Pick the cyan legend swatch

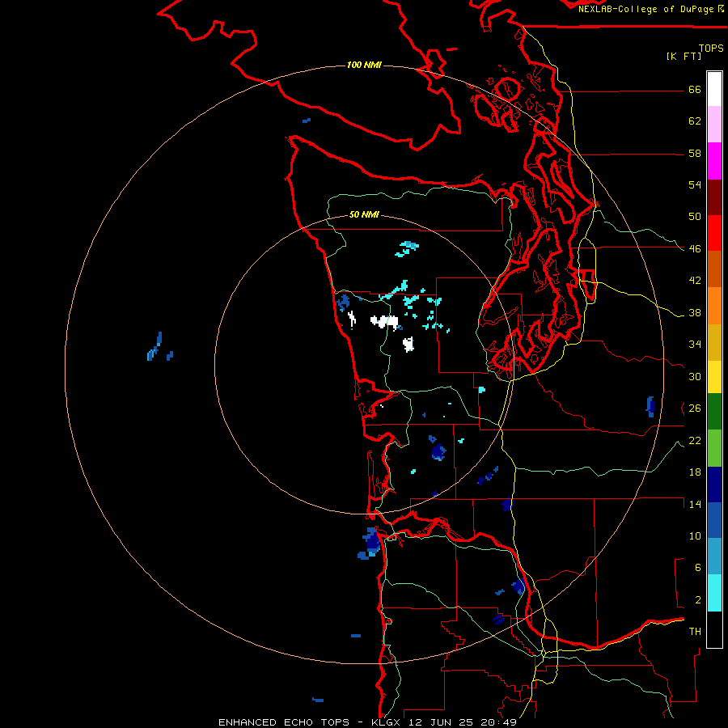[714, 593]
